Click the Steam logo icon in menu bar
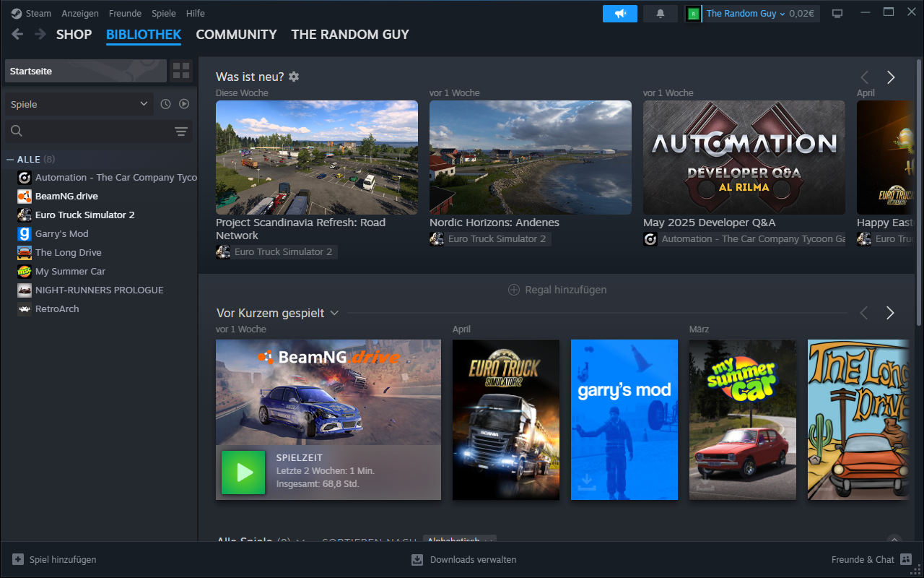The image size is (924, 578). click(17, 14)
